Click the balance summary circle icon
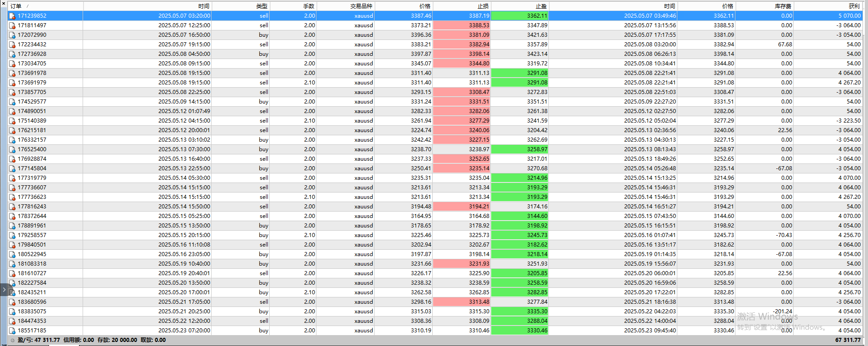Screen dimensions: 868x346 click(x=12, y=340)
